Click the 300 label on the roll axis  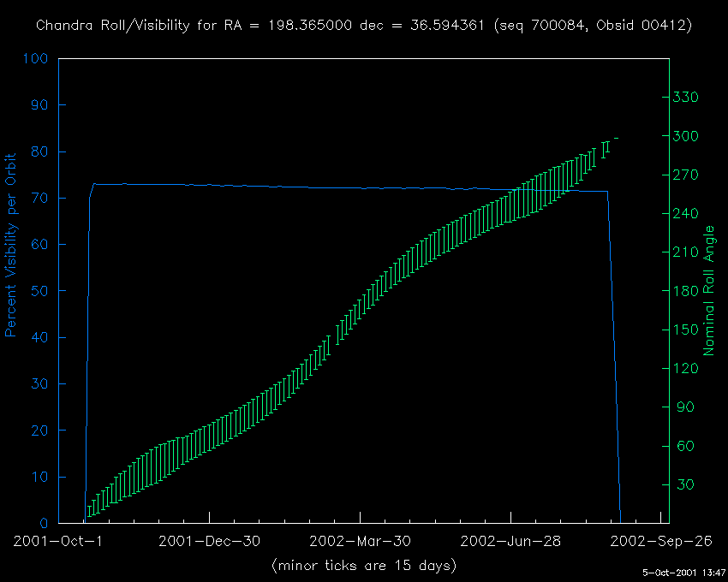point(686,136)
